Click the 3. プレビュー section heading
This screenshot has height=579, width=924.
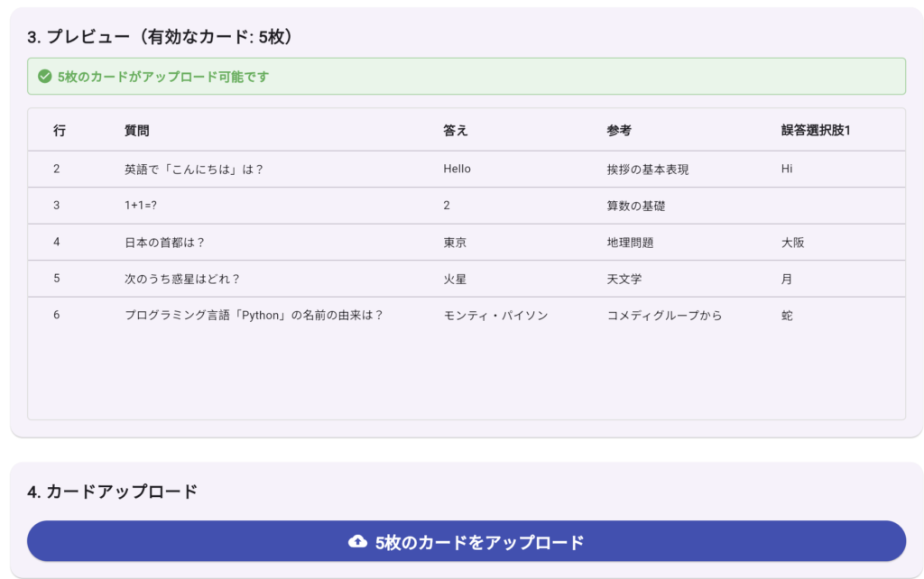(160, 37)
